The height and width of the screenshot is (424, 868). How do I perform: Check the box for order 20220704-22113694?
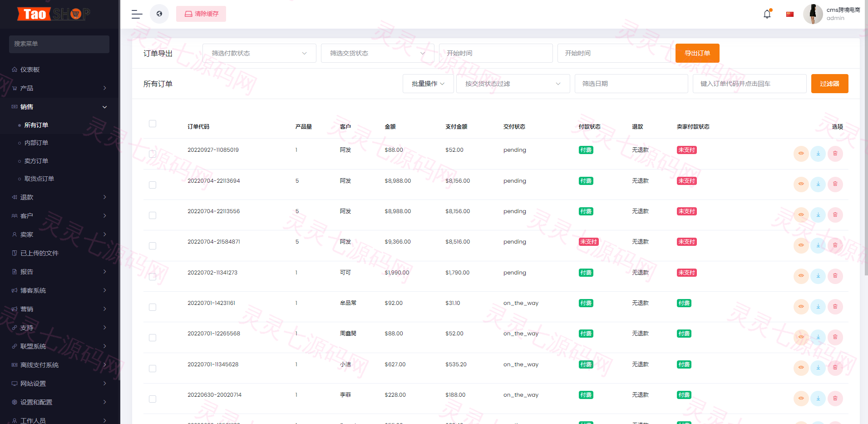153,185
